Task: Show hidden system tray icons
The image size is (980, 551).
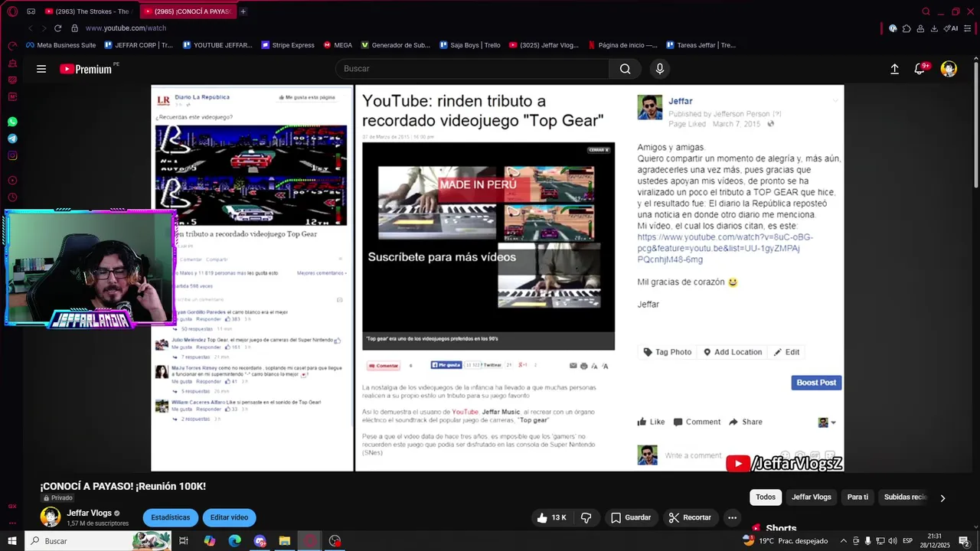Action: (844, 541)
